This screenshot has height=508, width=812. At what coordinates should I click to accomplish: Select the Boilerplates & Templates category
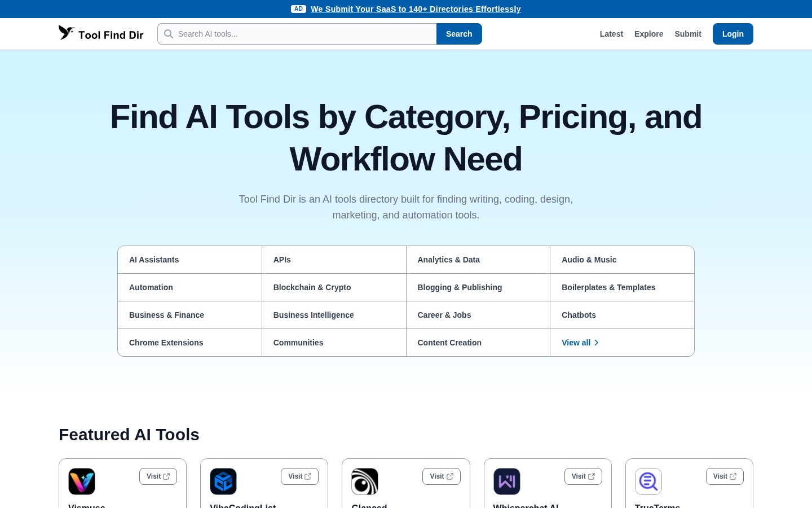pyautogui.click(x=622, y=287)
